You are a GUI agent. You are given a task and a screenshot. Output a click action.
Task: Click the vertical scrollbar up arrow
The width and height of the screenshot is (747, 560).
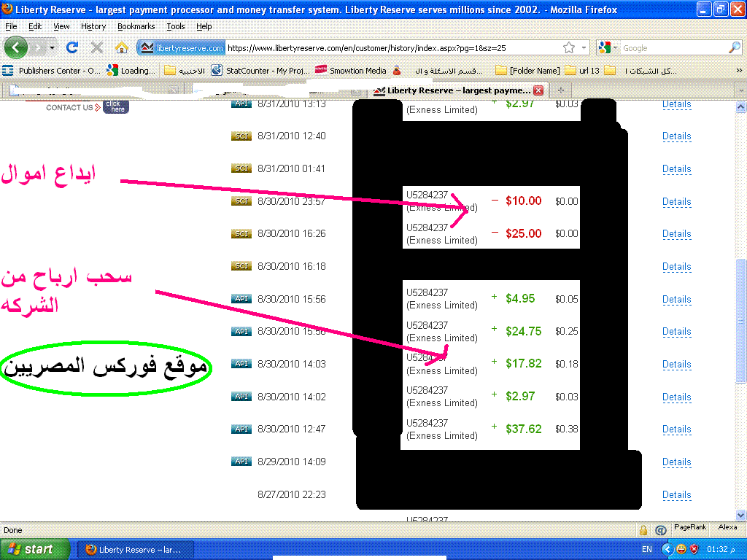click(x=741, y=106)
